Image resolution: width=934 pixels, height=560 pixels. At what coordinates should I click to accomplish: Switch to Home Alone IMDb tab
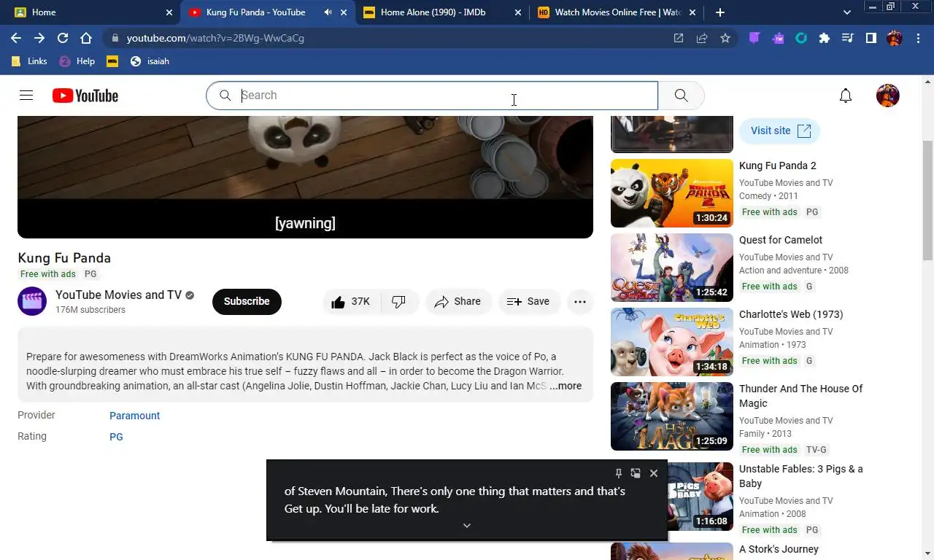(442, 12)
